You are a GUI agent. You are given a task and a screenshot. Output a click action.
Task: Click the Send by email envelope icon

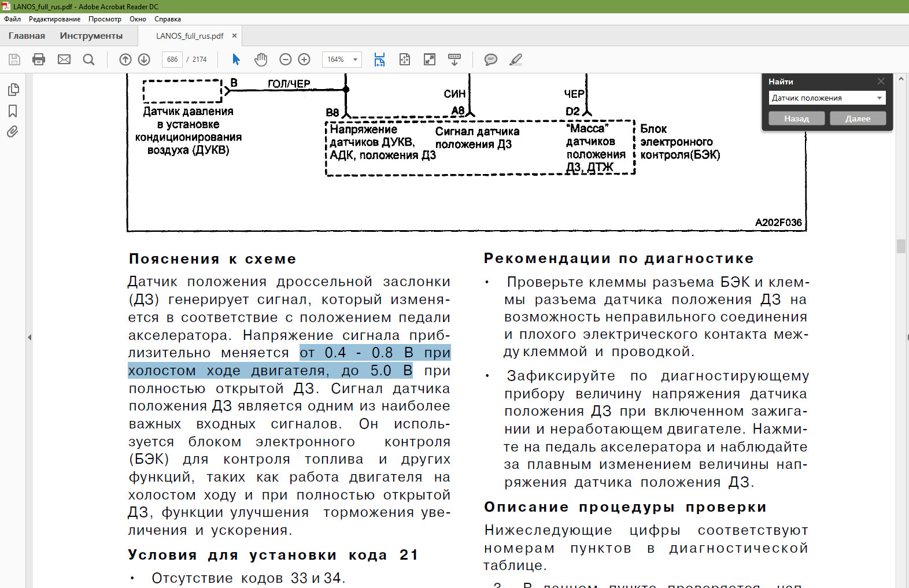[64, 60]
